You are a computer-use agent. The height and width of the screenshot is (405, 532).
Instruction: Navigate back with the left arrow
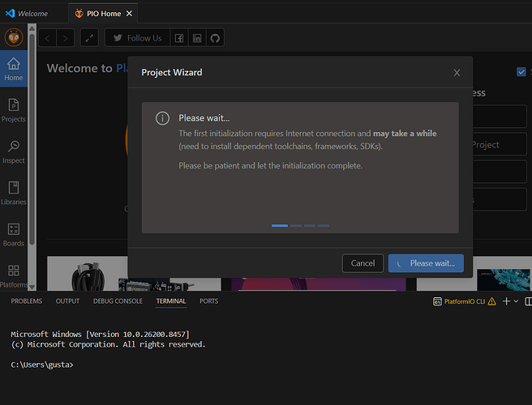(x=48, y=38)
